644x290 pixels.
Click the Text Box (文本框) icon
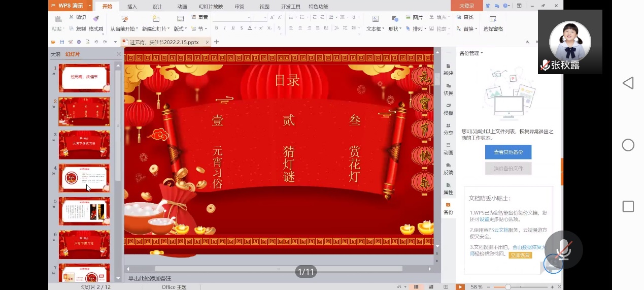pyautogui.click(x=375, y=19)
